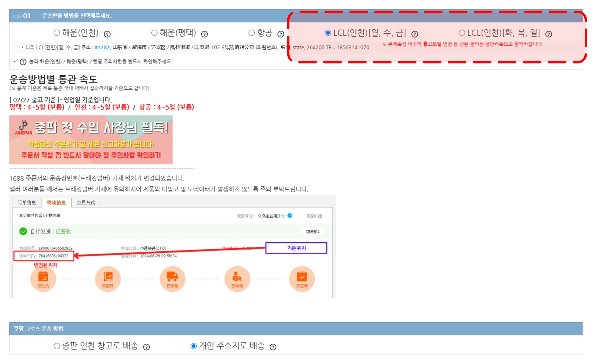Click logistics number LP00673436582952
The height and width of the screenshot is (364, 596).
pyautogui.click(x=55, y=248)
